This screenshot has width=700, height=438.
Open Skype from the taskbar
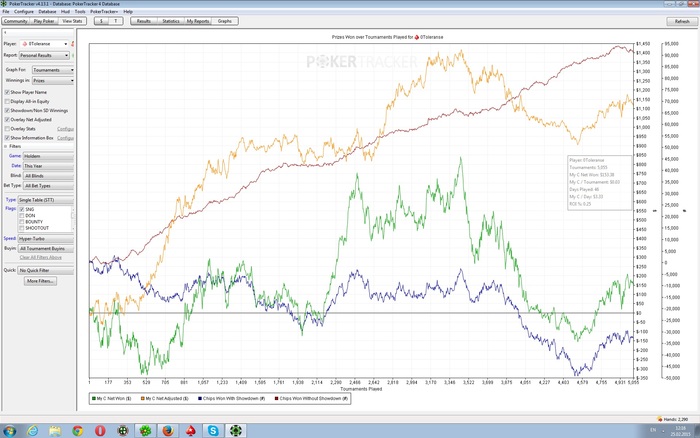pos(213,430)
